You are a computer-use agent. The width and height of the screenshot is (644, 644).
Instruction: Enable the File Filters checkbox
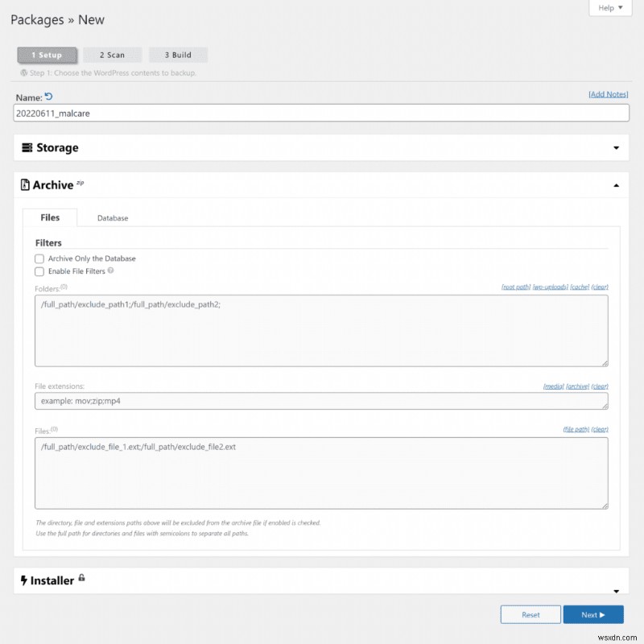click(39, 271)
